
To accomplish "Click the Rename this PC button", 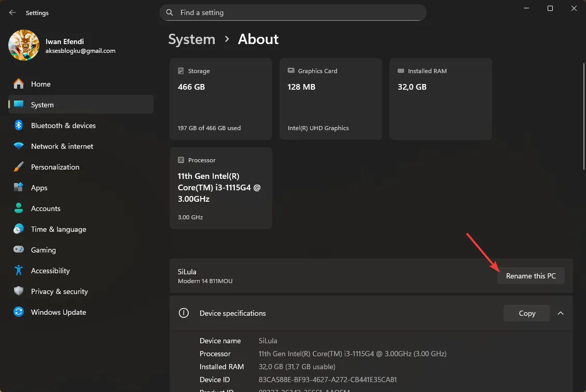I will (531, 275).
